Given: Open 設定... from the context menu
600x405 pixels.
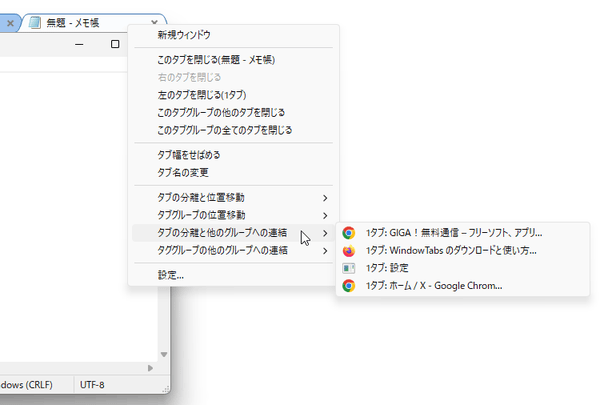Looking at the screenshot, I should click(171, 275).
